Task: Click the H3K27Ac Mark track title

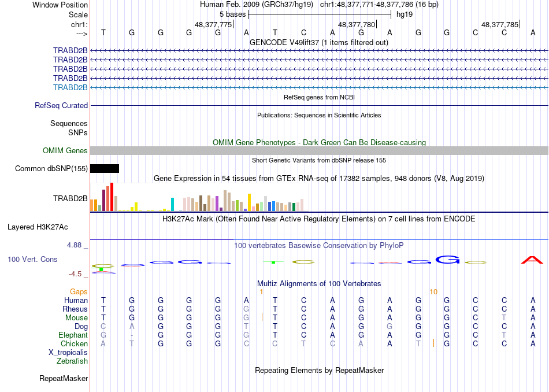Action: (319, 219)
